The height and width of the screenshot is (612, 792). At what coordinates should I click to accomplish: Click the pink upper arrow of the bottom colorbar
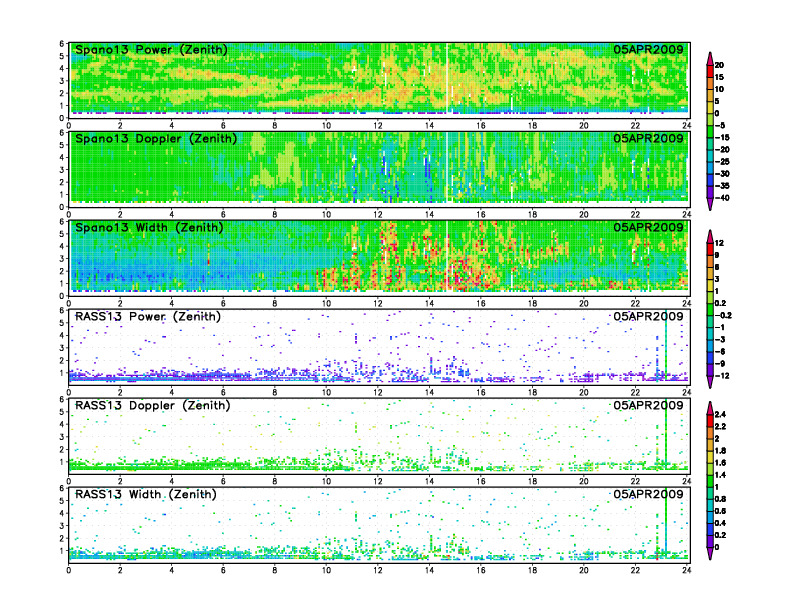(710, 408)
